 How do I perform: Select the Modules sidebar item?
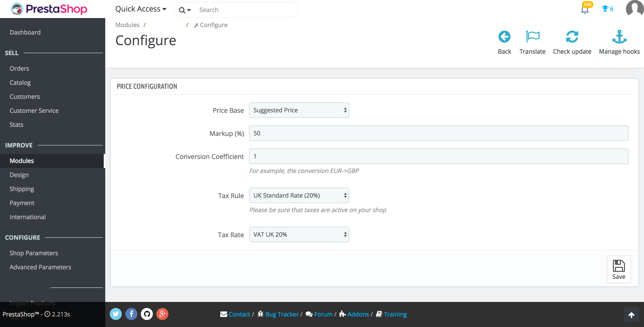coord(22,160)
